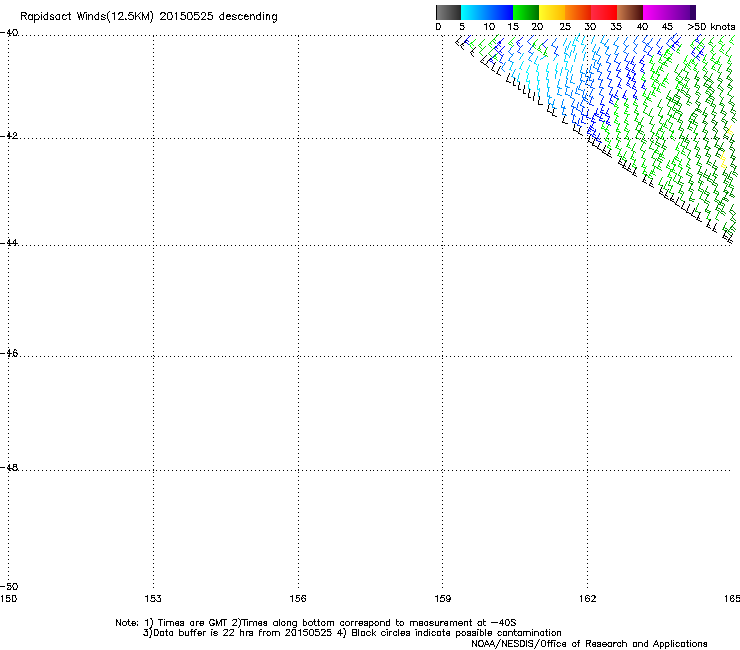Click the '>50 knots' legend label
The image size is (740, 650).
pos(711,27)
